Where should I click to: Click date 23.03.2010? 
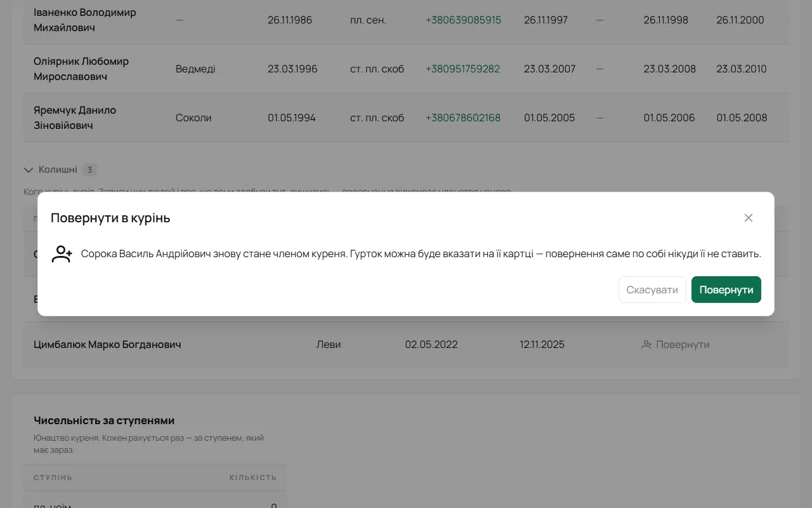tap(742, 69)
